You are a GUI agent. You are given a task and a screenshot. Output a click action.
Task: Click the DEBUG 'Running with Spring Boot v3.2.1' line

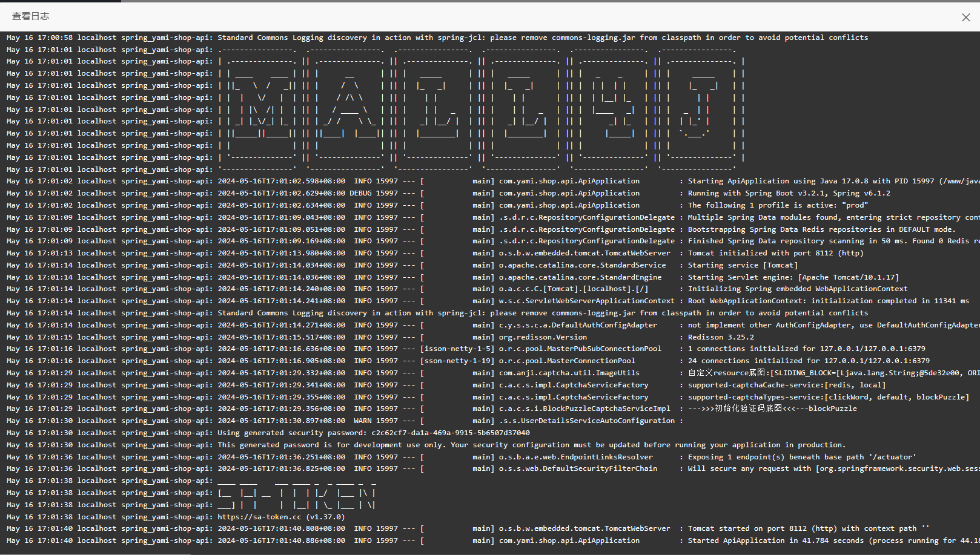point(789,193)
